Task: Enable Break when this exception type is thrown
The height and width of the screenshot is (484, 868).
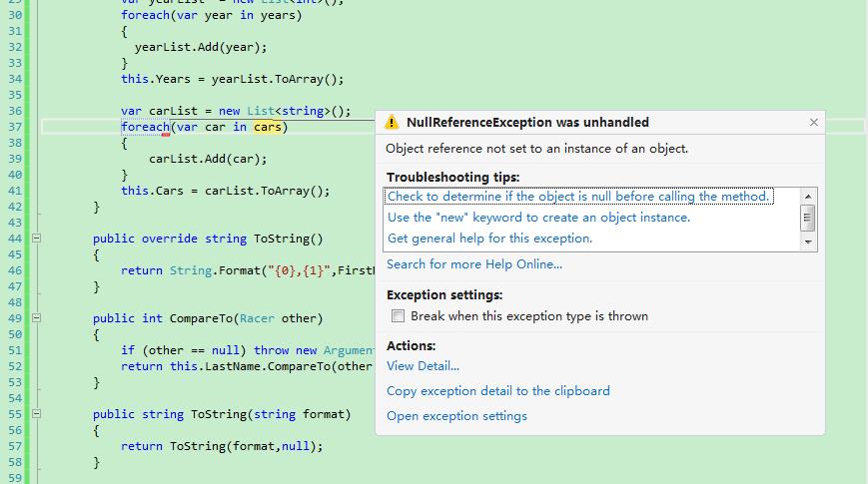Action: pyautogui.click(x=399, y=316)
